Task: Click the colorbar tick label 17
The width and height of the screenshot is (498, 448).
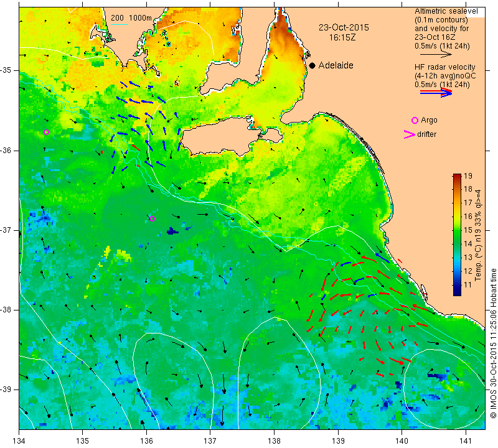Action: click(468, 203)
